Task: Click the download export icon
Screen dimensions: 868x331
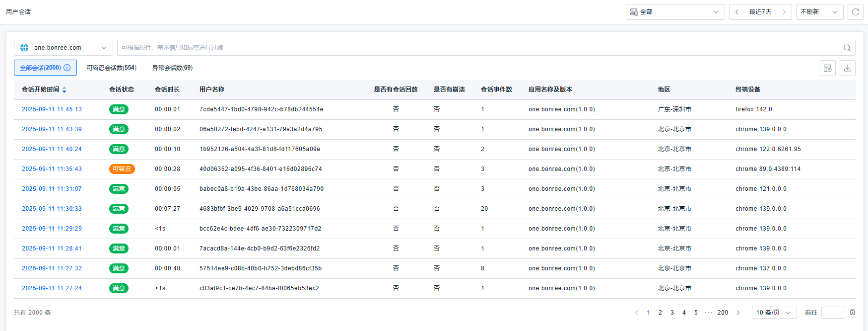Action: tap(848, 68)
